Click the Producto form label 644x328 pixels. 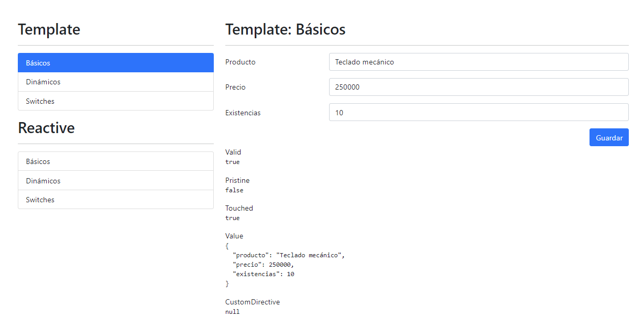click(x=240, y=61)
